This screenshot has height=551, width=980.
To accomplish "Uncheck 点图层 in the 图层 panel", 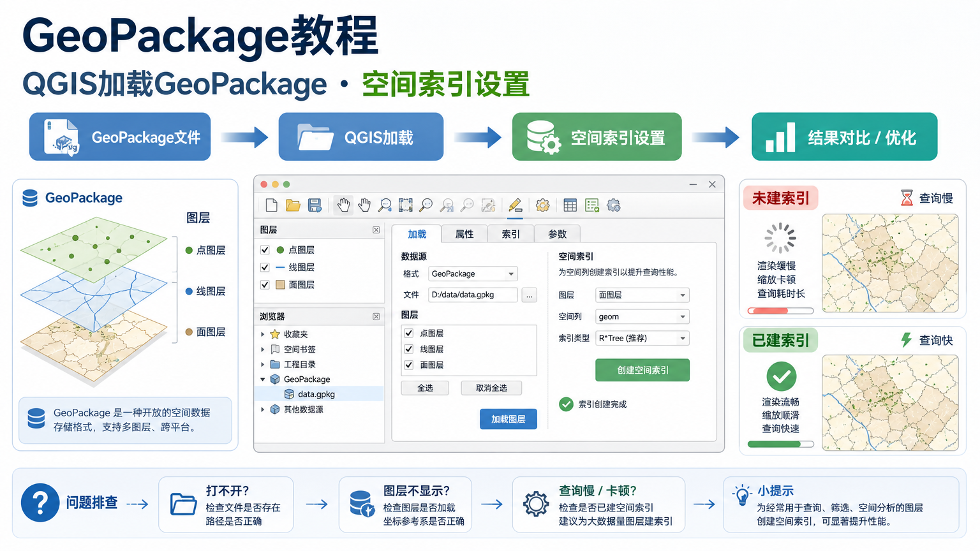I will point(265,250).
